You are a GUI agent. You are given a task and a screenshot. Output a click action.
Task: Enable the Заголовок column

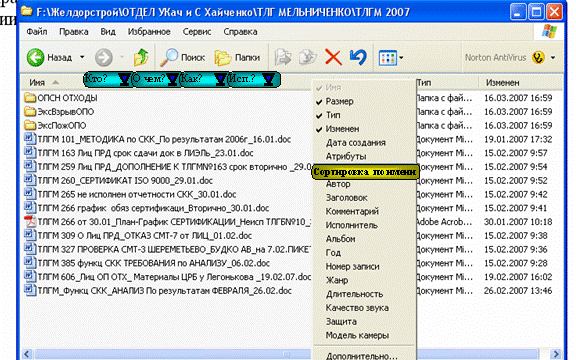coord(346,198)
